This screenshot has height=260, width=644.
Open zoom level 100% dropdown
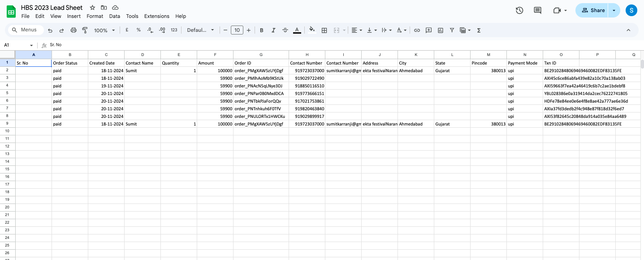tap(104, 30)
